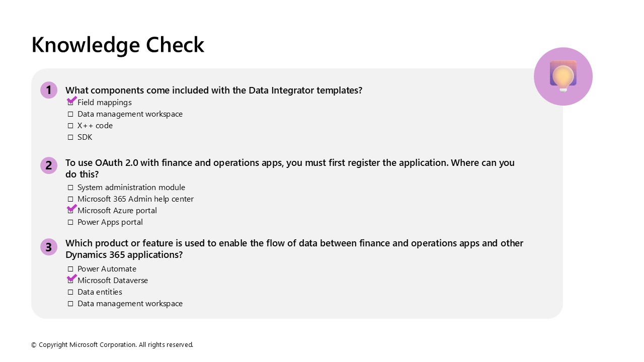The image size is (644, 362).
Task: Toggle the Field mappings checkbox
Action: pyautogui.click(x=70, y=103)
